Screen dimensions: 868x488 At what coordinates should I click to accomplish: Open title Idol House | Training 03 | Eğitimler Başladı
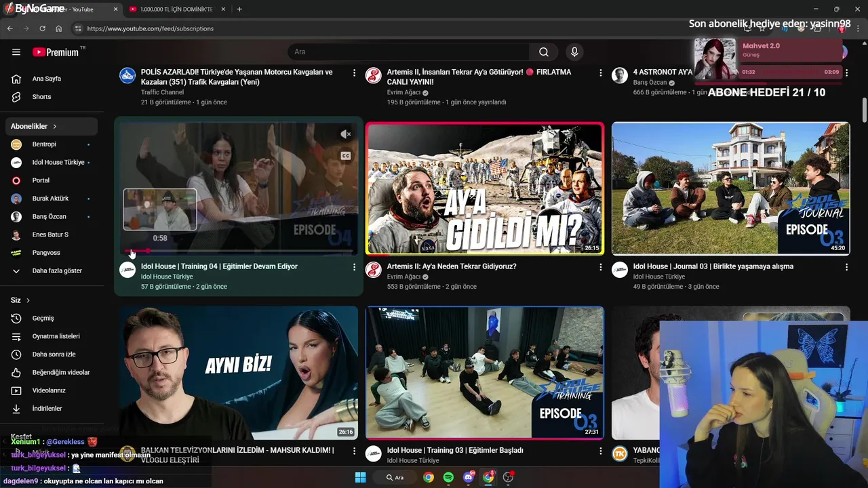click(455, 450)
